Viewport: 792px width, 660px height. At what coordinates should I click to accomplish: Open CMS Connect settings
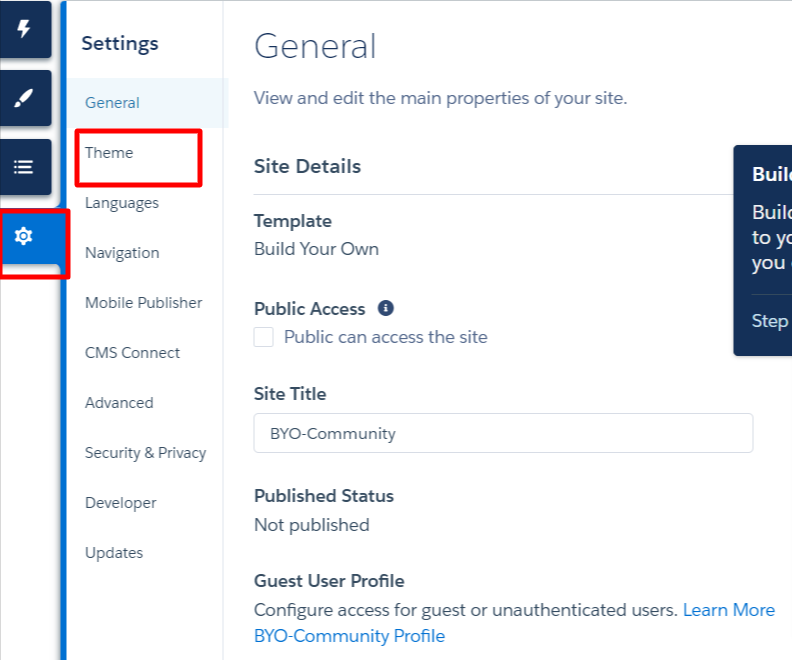click(x=133, y=353)
